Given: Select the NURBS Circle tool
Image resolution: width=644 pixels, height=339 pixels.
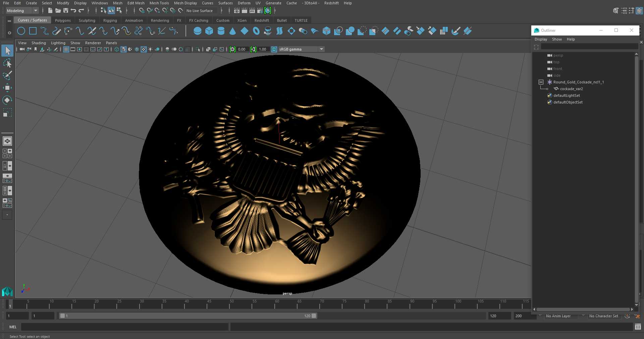Looking at the screenshot, I should (21, 31).
